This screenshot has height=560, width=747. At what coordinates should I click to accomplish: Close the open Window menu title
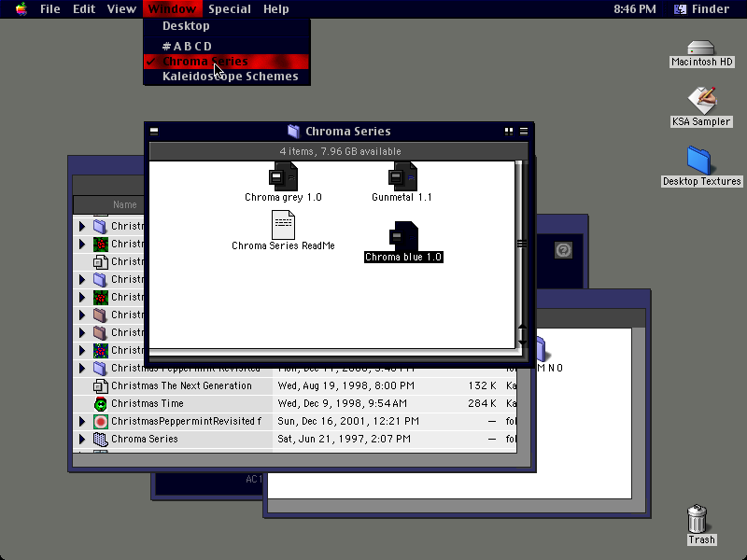(172, 9)
